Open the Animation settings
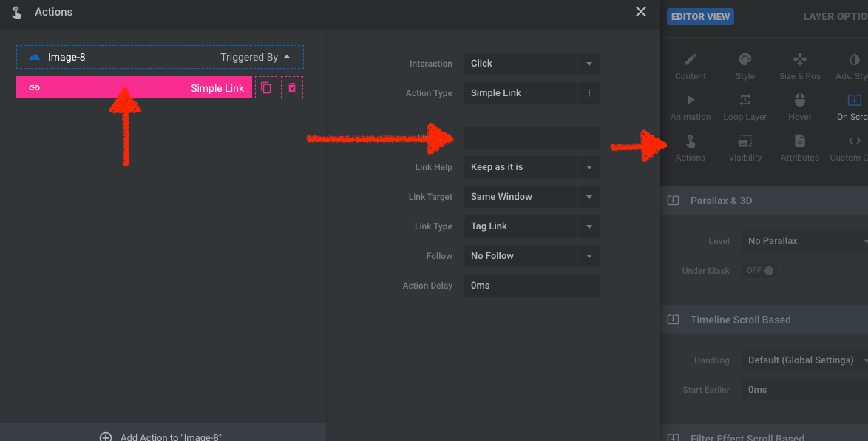 [x=691, y=107]
